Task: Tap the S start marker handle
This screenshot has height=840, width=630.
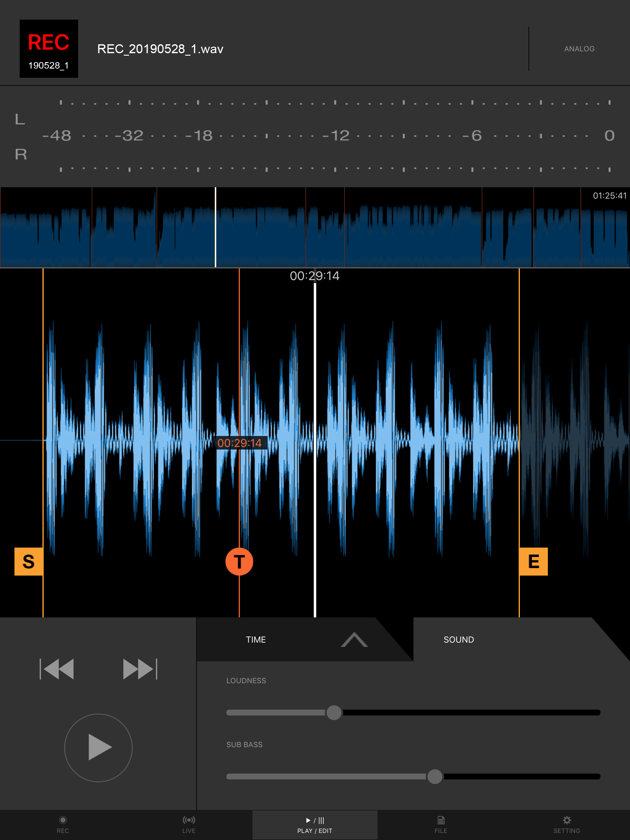Action: click(29, 562)
